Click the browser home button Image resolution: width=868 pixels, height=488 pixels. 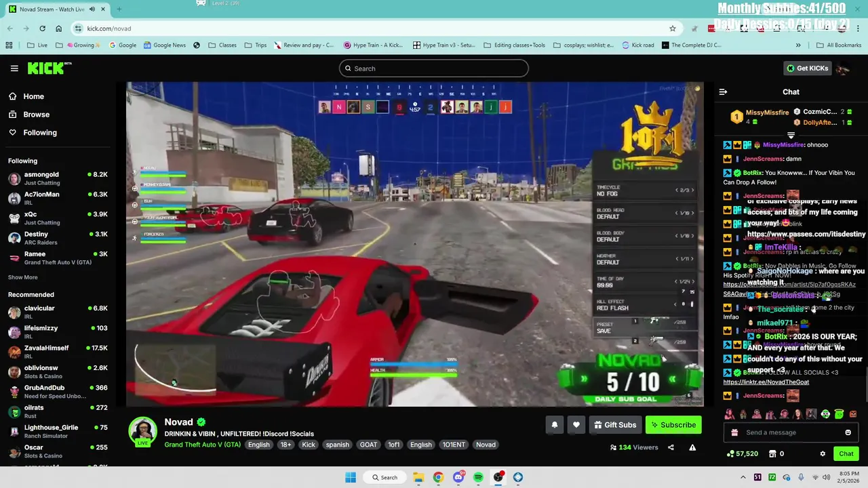coord(58,28)
